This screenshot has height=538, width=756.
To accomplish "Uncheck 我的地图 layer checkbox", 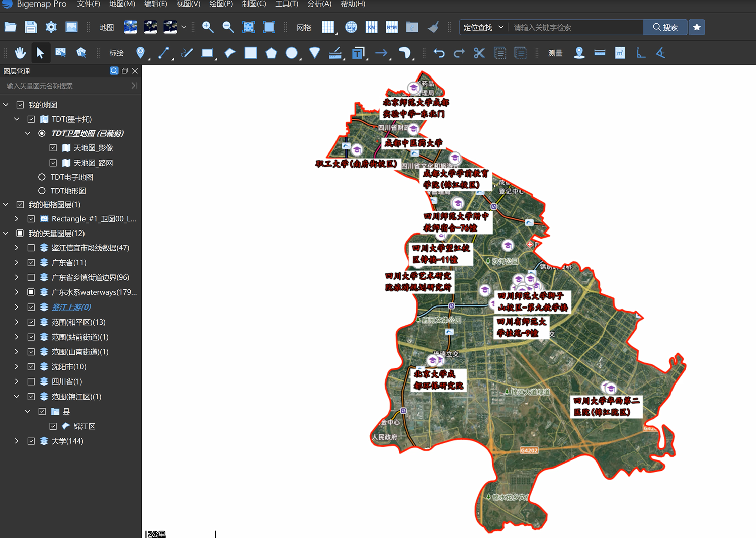I will 20,105.
